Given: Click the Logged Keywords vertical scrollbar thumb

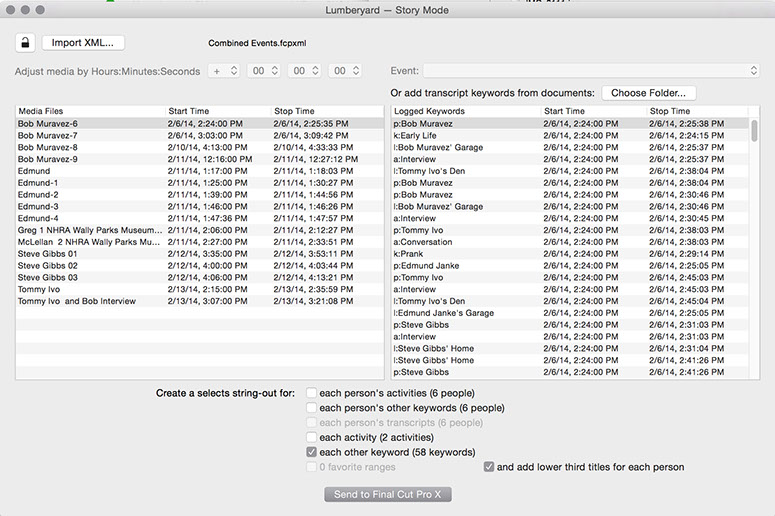Looking at the screenshot, I should 754,130.
